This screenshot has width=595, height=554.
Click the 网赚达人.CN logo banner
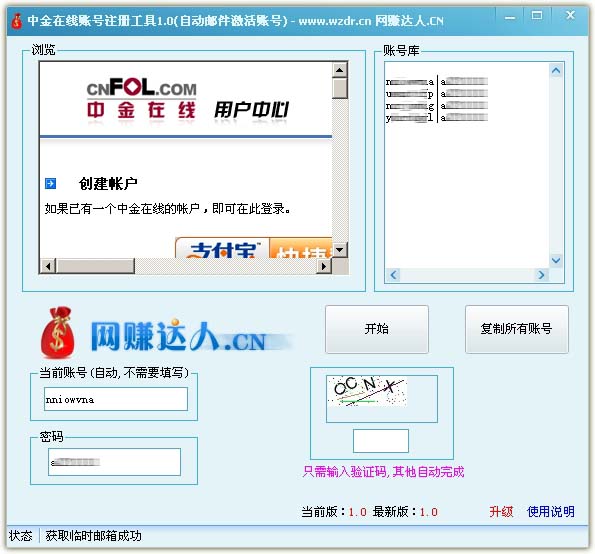(x=167, y=334)
